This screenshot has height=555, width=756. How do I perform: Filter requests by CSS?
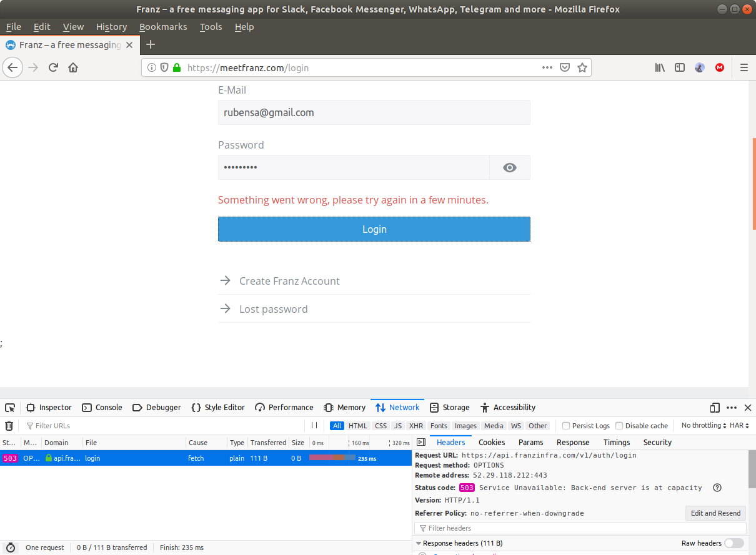tap(381, 426)
